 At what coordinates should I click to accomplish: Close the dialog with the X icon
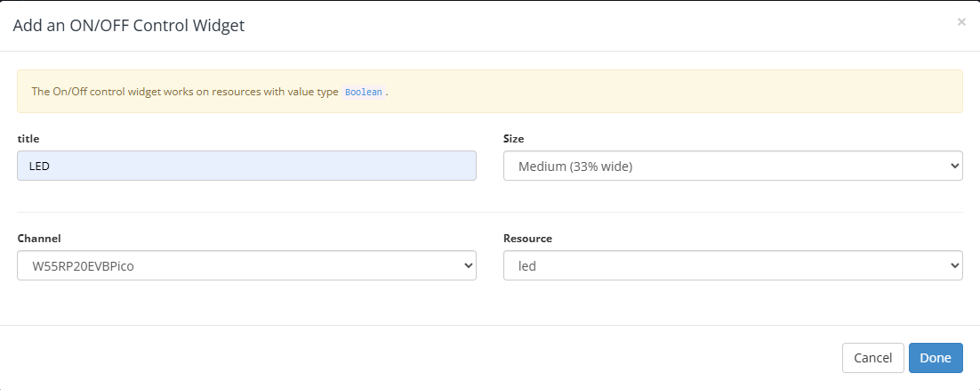960,22
